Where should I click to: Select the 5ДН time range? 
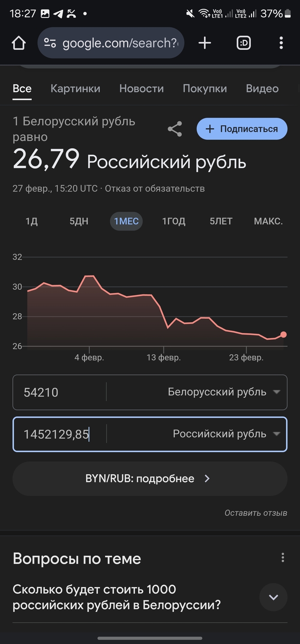point(79,221)
